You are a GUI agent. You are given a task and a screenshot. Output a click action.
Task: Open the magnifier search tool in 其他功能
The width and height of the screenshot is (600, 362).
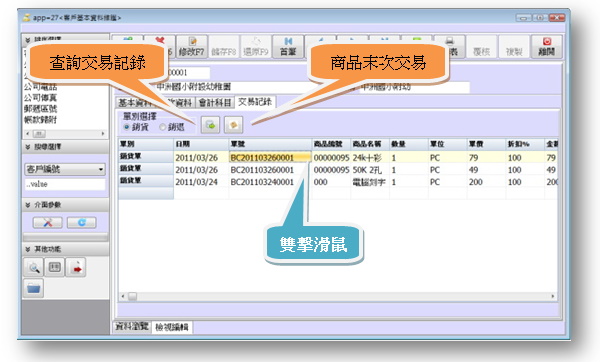pos(34,267)
